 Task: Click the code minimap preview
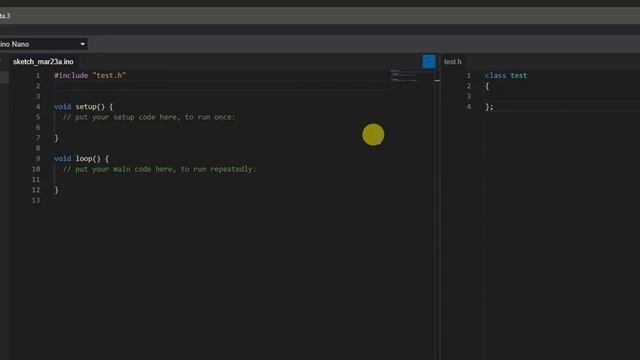pyautogui.click(x=404, y=76)
